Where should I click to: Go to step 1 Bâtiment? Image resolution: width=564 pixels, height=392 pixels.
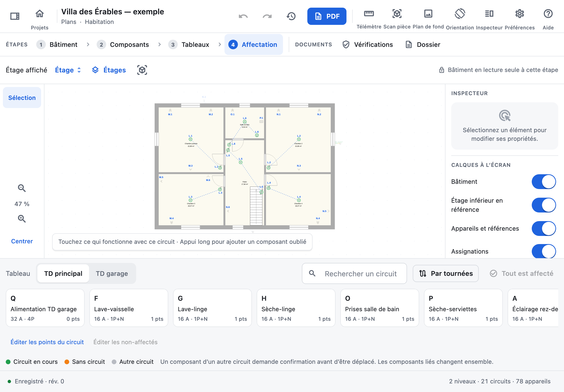pyautogui.click(x=57, y=45)
